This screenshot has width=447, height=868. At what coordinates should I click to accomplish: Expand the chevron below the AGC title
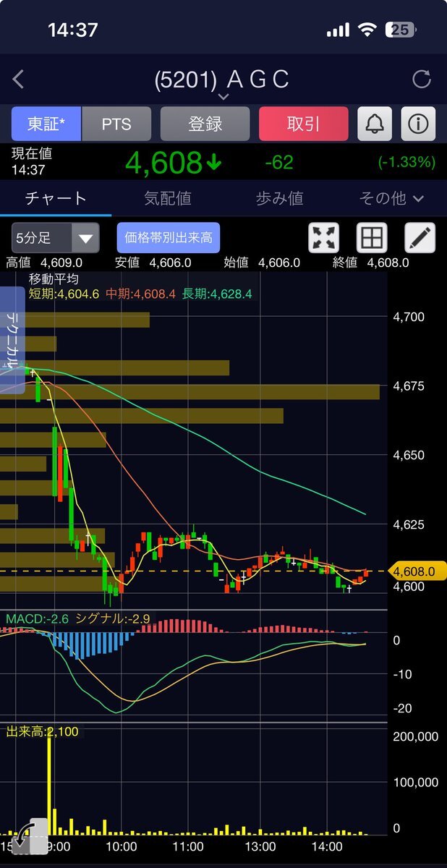(223, 97)
